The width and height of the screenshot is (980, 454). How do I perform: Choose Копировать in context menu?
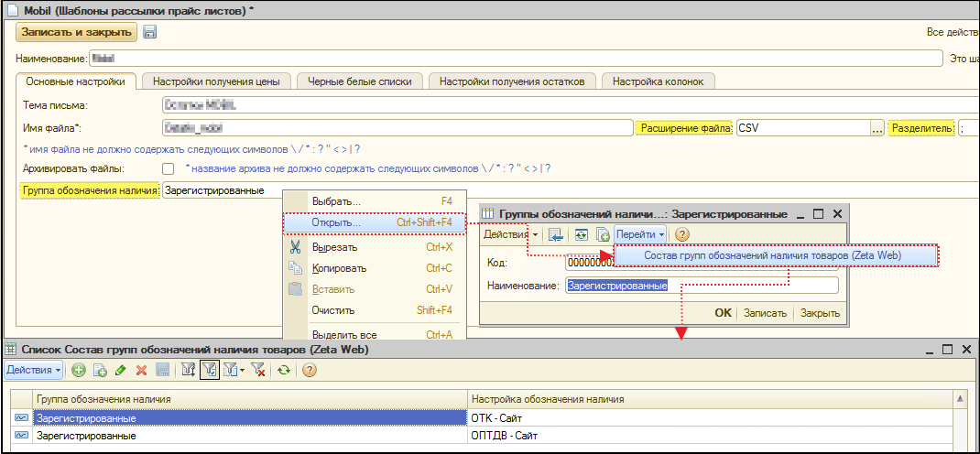(x=375, y=268)
